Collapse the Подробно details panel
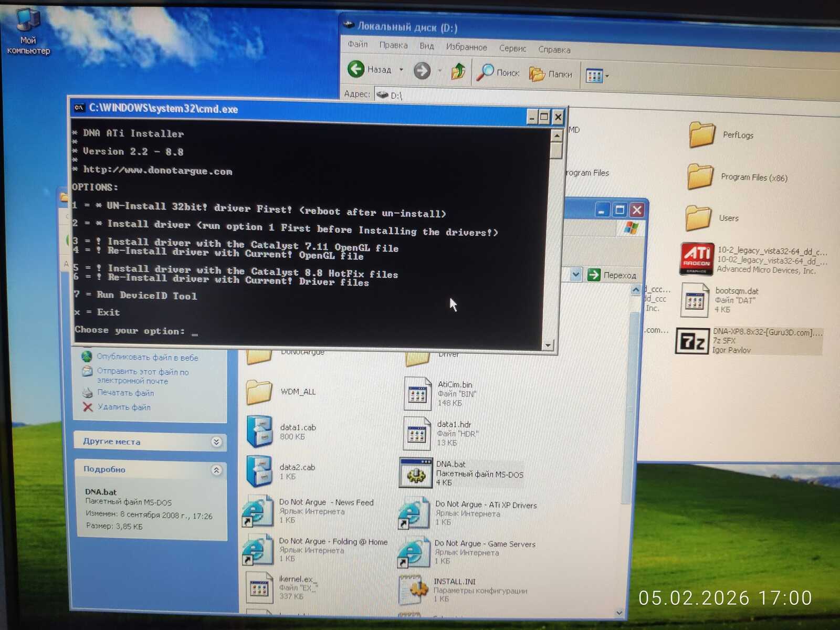Image resolution: width=840 pixels, height=630 pixels. click(216, 470)
